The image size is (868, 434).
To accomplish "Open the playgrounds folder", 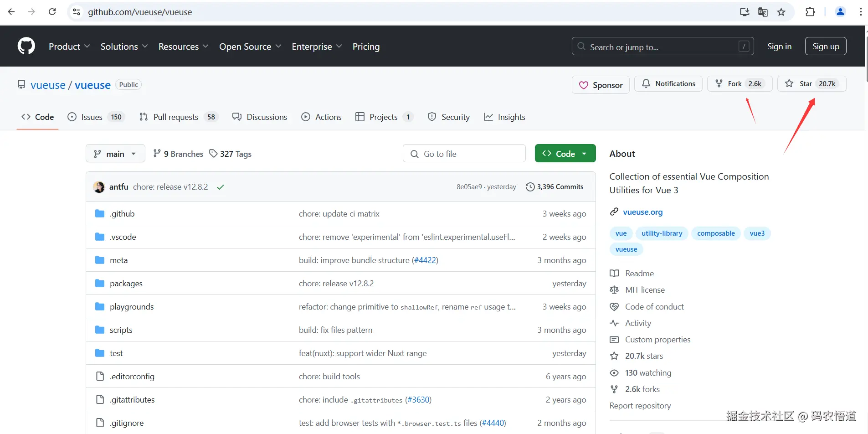I will pyautogui.click(x=132, y=307).
